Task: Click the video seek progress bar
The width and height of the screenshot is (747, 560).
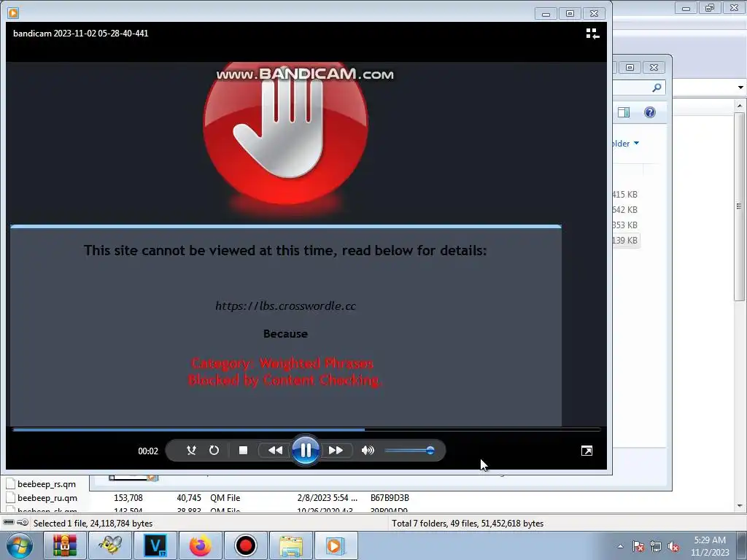Action: point(306,429)
